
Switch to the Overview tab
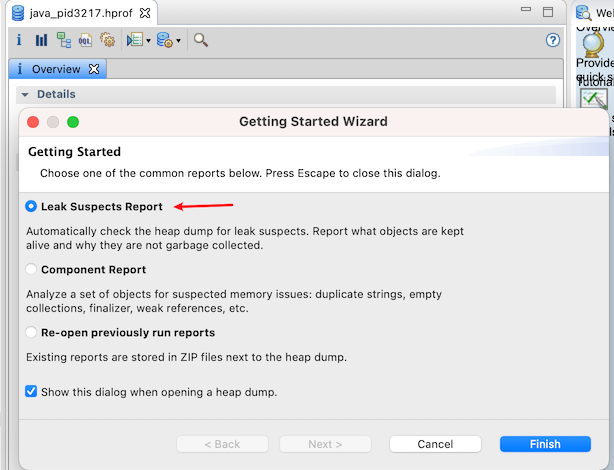(55, 69)
